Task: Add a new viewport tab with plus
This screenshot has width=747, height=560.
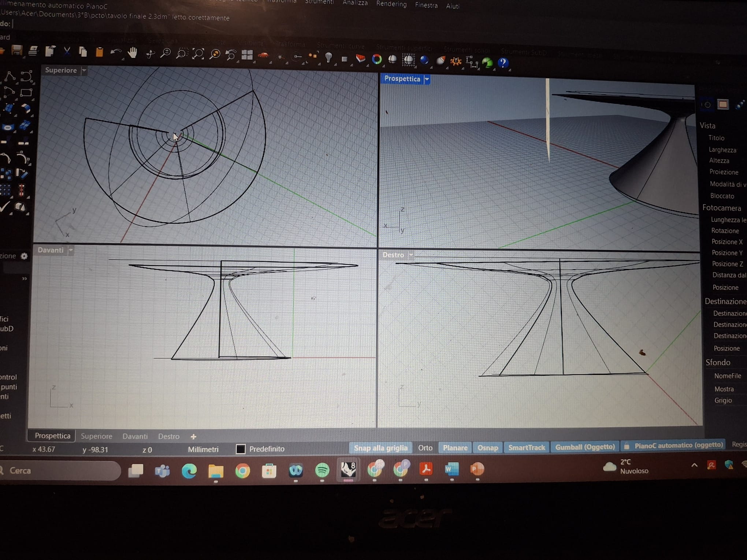Action: 193,437
